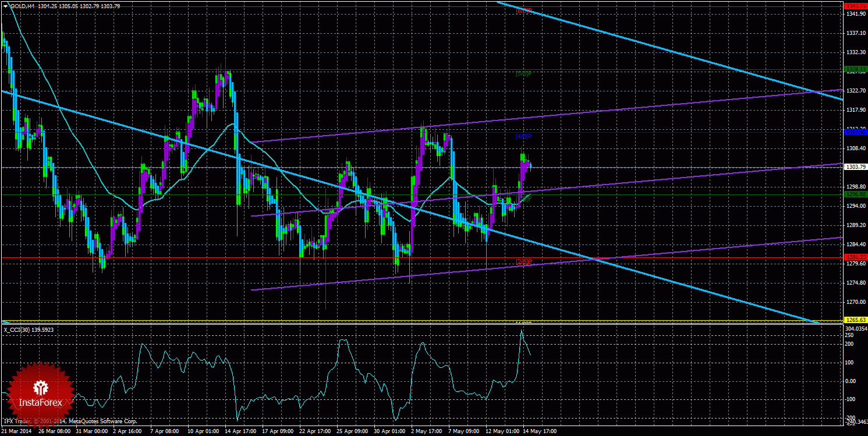Click the 14 May 17:00 time label
868x436 pixels.
[539, 431]
